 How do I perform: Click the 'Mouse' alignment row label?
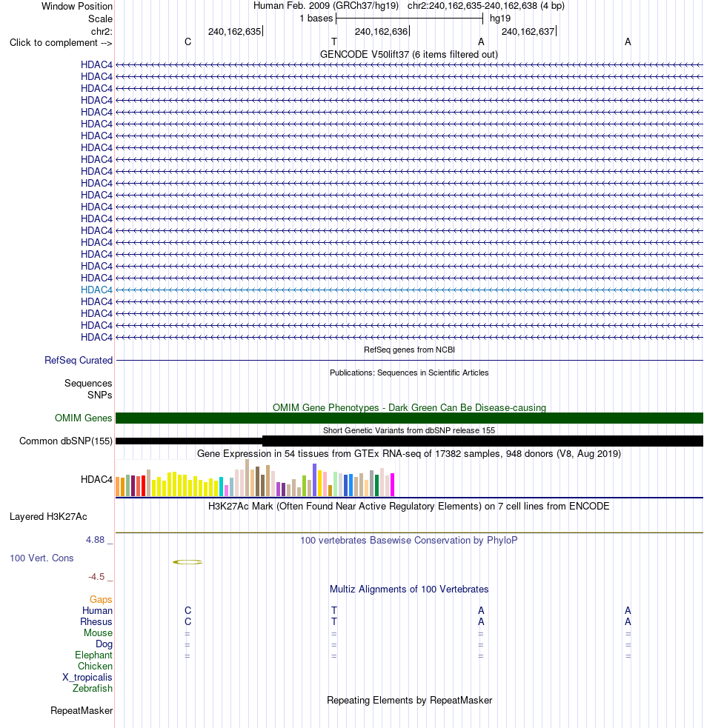click(98, 632)
